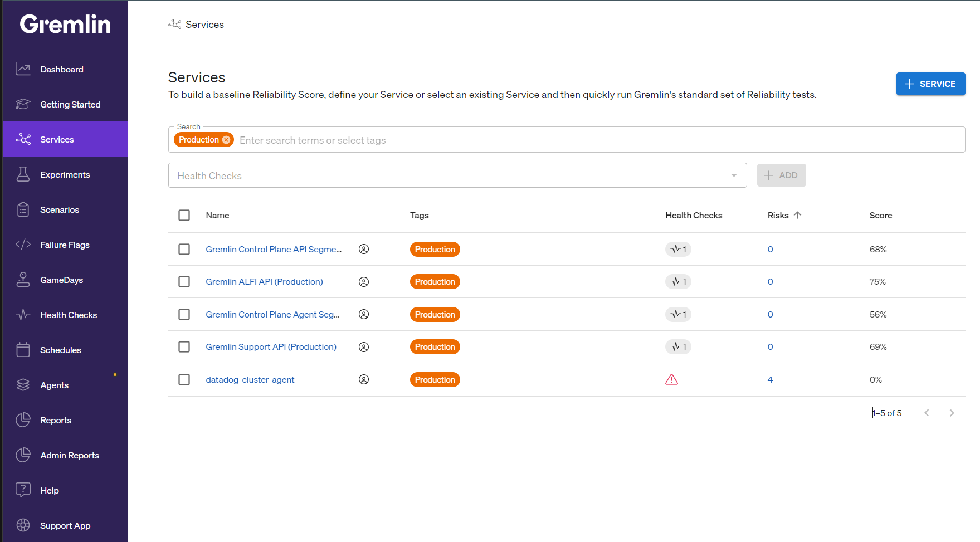Image resolution: width=980 pixels, height=542 pixels.
Task: Toggle the select-all checkbox in table header
Action: (x=184, y=215)
